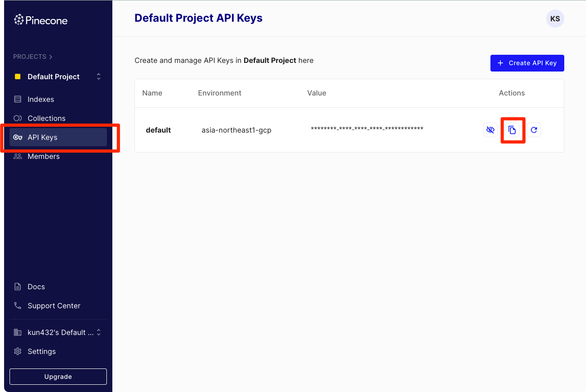Click the Pinecone logo
Viewport: 586px width, 392px height.
[41, 20]
